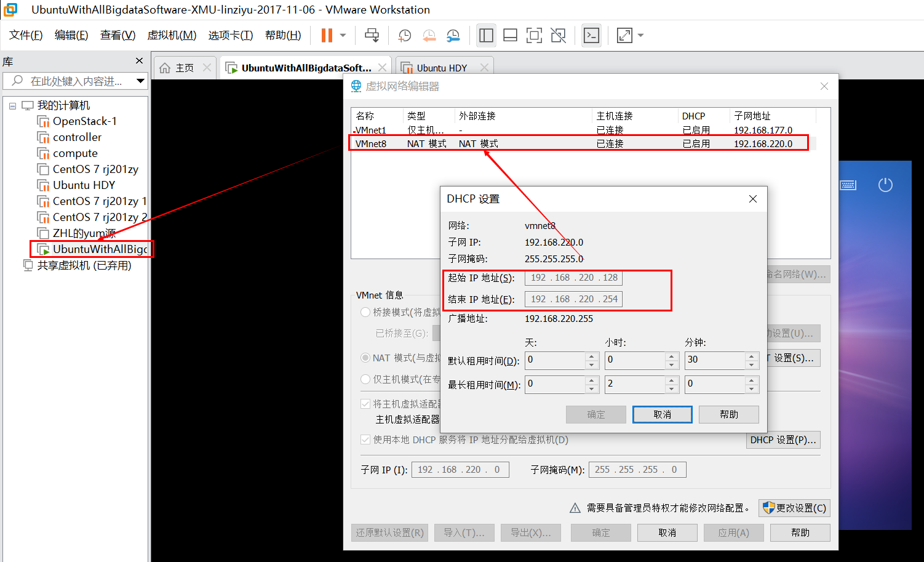Select the 桥接模式 radio button
Viewport: 924px width, 562px height.
365,312
